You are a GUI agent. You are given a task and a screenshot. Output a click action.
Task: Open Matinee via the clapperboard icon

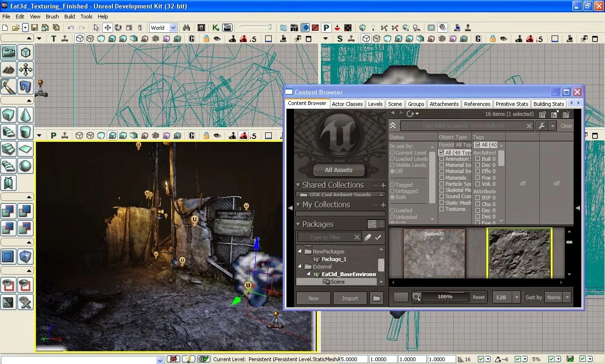(227, 27)
